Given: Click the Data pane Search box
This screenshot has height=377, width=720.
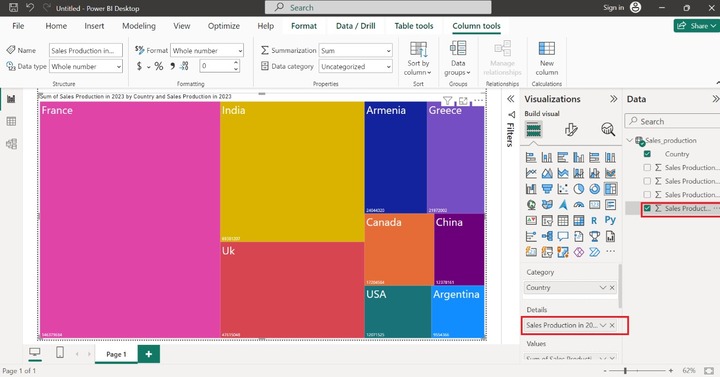Looking at the screenshot, I should 672,121.
